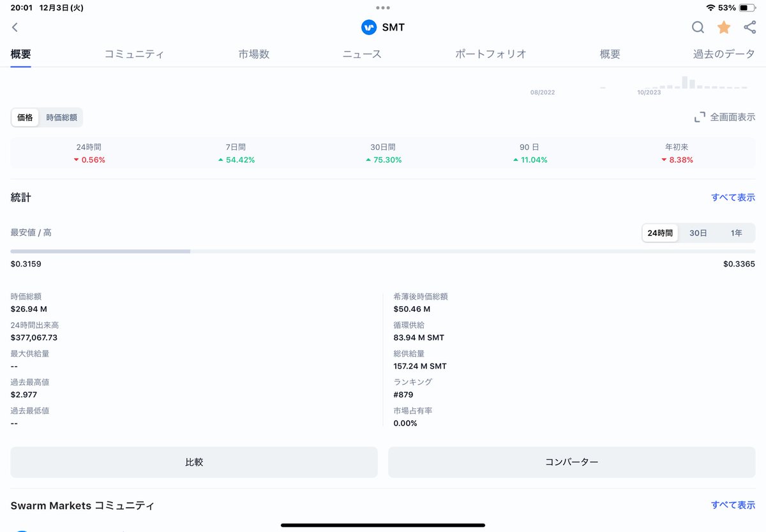Viewport: 766px width, 532px height.
Task: Tap the 24時間 change -0.56%
Action: point(89,160)
